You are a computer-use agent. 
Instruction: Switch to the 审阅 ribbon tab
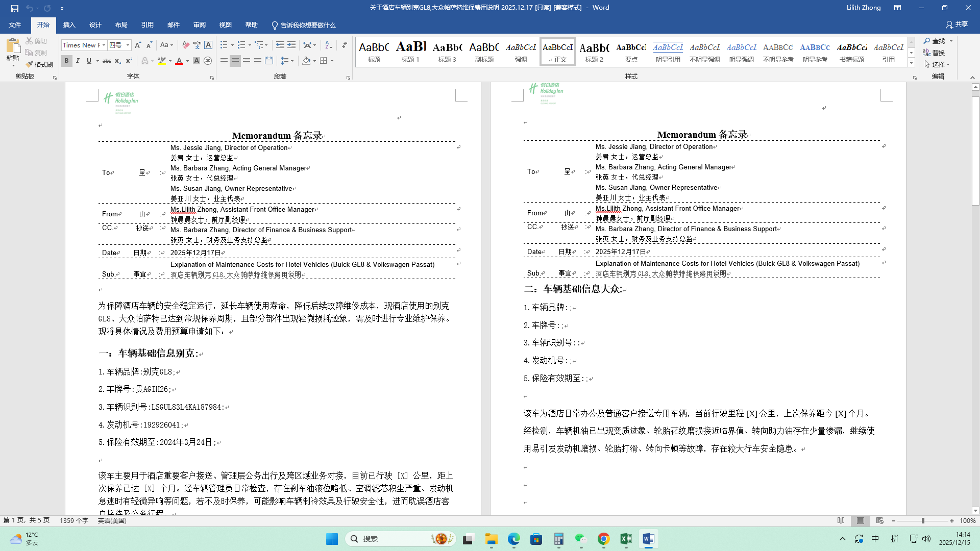[x=199, y=25]
